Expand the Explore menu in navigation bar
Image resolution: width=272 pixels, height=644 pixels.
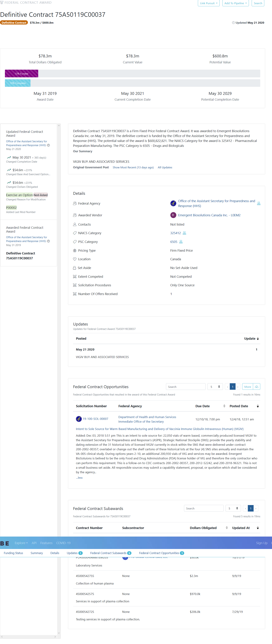(21, 543)
